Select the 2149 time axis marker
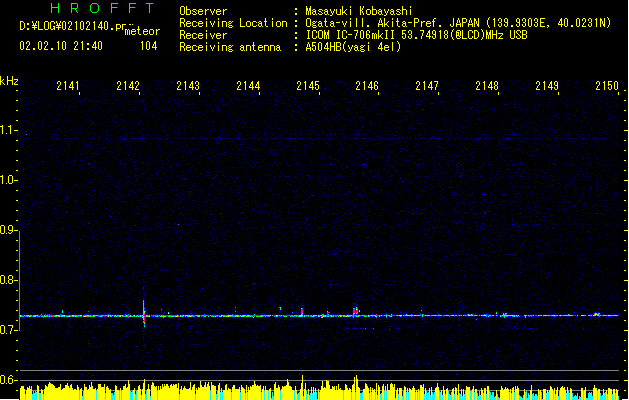 [x=547, y=86]
